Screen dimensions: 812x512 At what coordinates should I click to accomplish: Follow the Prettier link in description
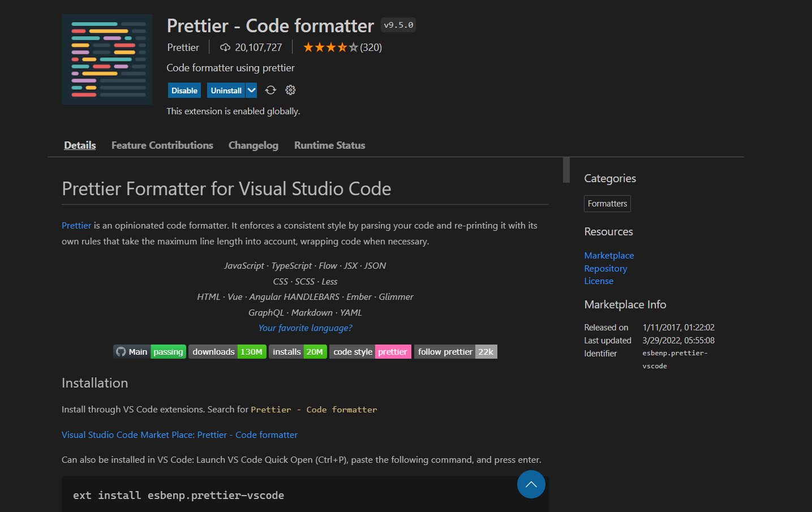(x=76, y=225)
